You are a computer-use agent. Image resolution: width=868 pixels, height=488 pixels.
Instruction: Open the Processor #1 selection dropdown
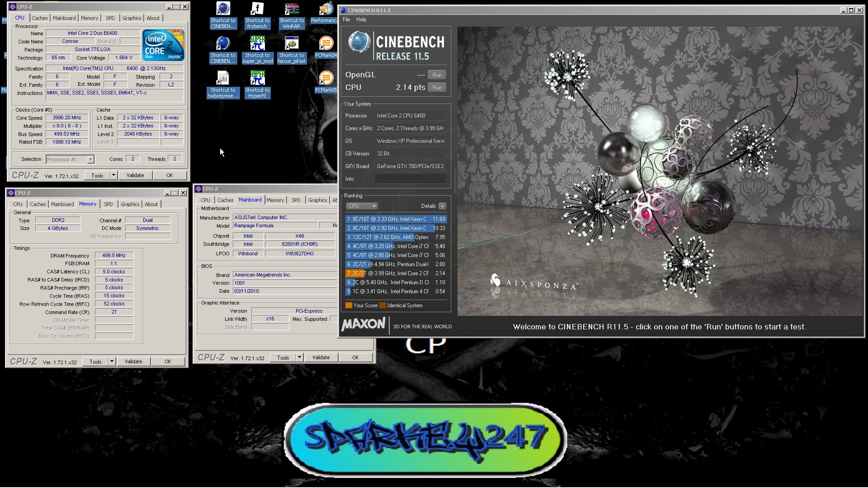[70, 160]
